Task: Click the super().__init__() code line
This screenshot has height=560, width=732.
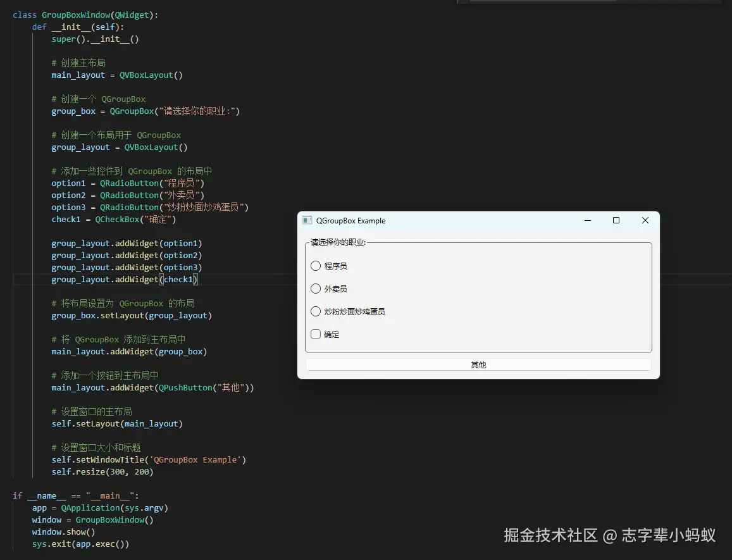Action: (96, 39)
